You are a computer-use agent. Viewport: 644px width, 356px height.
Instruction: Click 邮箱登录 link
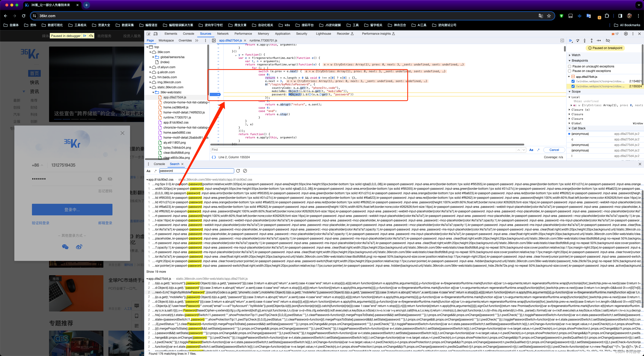(105, 223)
